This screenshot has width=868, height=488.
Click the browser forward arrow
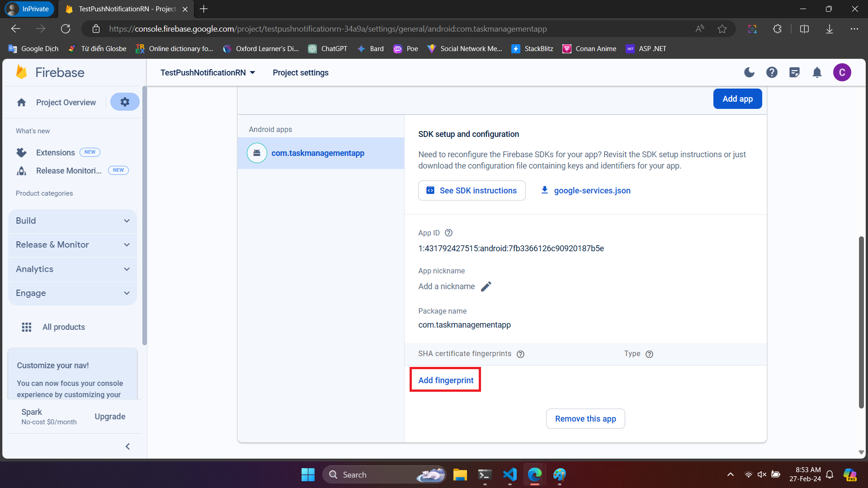[41, 29]
